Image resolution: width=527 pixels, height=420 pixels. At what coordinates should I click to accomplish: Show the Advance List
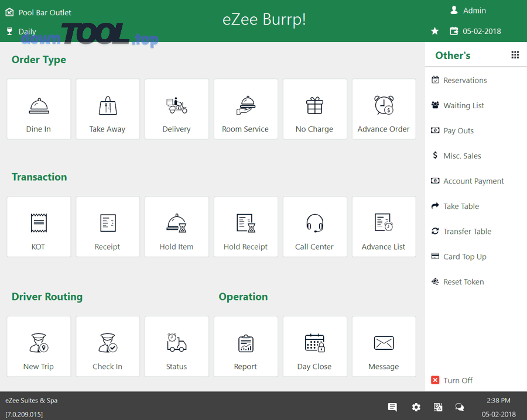[x=384, y=226]
